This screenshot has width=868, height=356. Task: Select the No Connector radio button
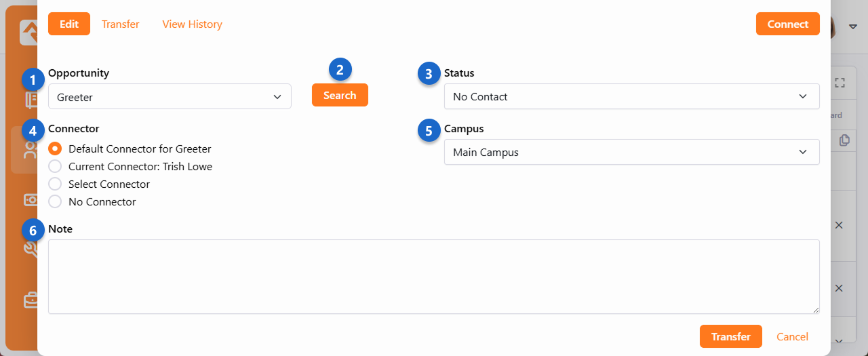[x=56, y=201]
